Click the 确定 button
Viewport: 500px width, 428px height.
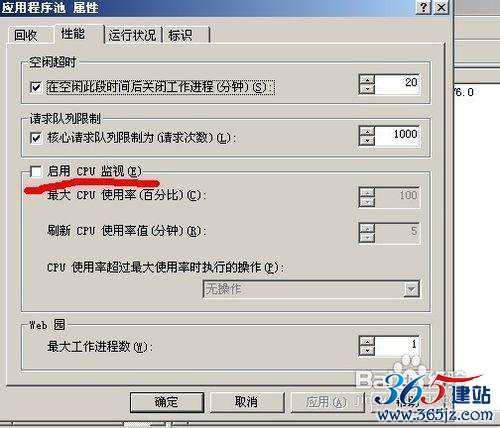coord(167,402)
